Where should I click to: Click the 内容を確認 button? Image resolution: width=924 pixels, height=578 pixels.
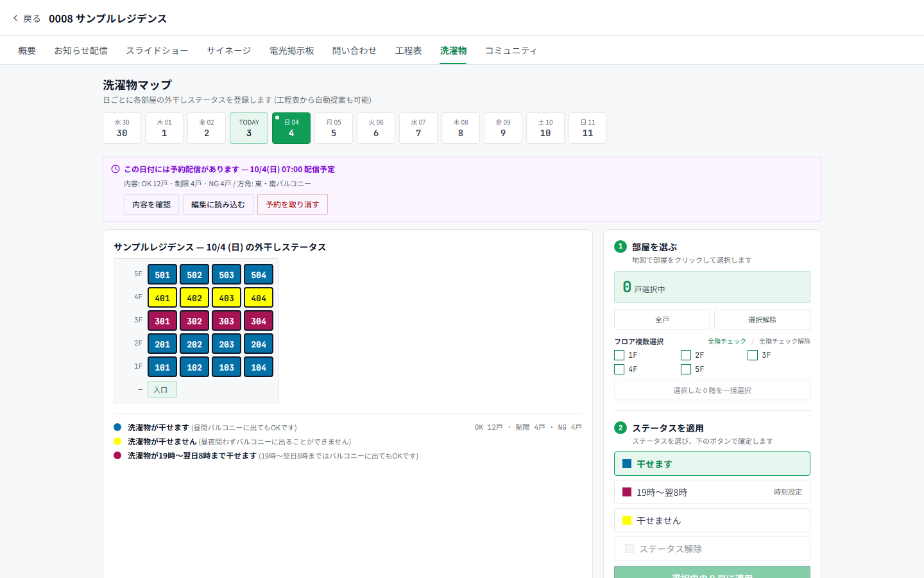[151, 204]
